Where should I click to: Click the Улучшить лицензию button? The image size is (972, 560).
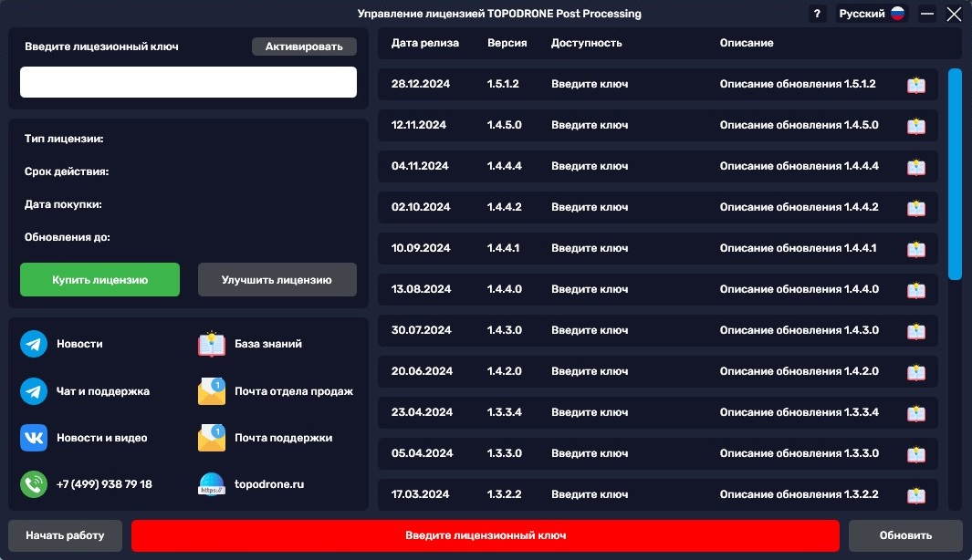(277, 280)
